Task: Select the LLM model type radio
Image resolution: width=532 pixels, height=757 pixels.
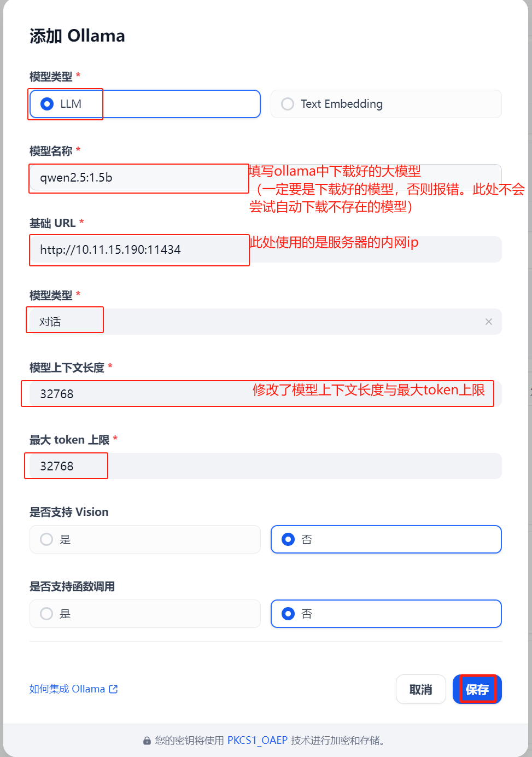Action: click(48, 104)
